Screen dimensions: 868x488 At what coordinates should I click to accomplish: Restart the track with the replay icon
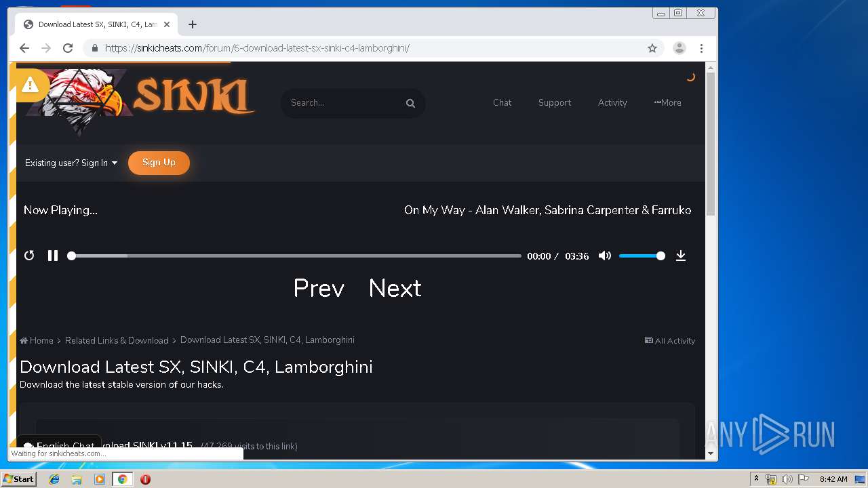pyautogui.click(x=29, y=256)
